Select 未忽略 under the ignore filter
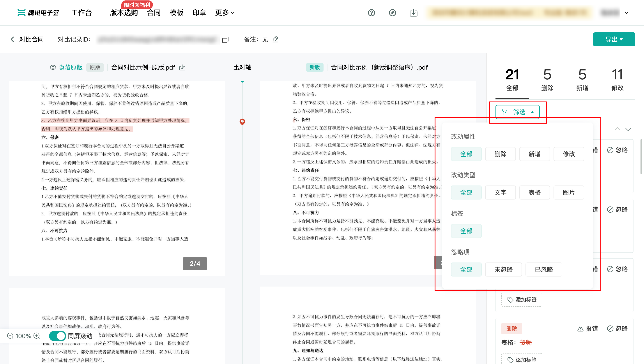Viewport: 644px width, 364px height. 503,269
